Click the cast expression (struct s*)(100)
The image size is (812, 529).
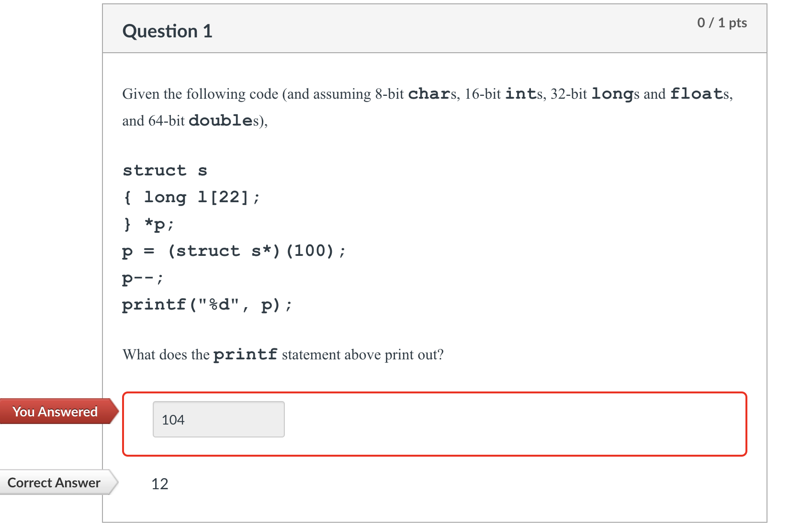(256, 250)
